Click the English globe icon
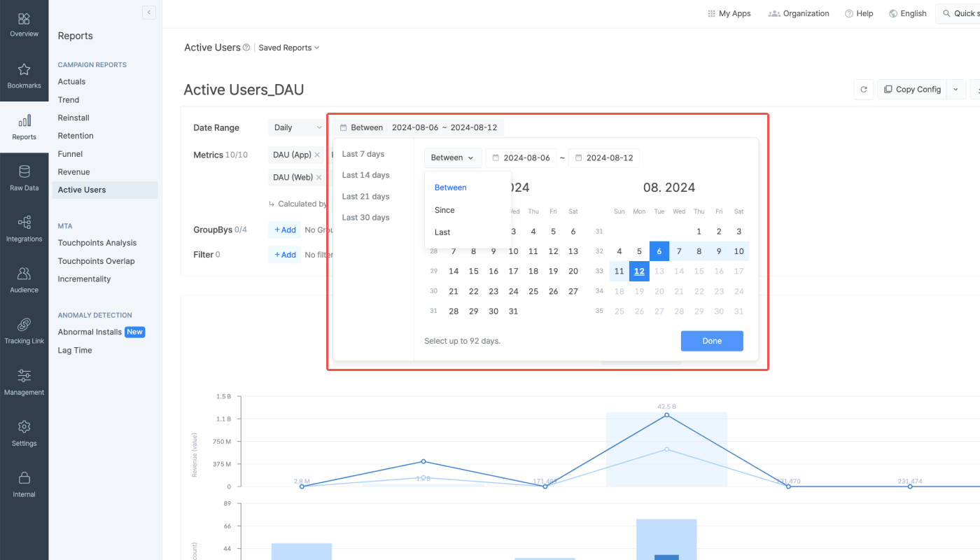 point(893,13)
